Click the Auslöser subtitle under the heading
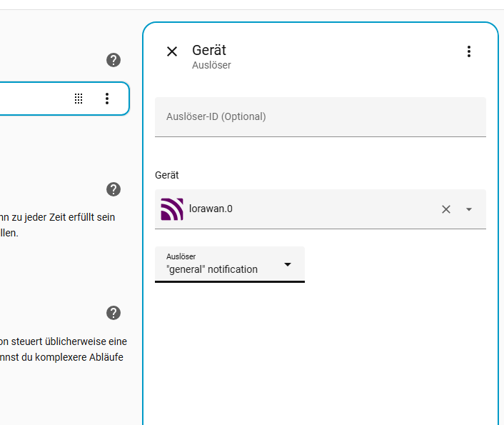Viewport: 504px width, 425px height. pos(211,65)
